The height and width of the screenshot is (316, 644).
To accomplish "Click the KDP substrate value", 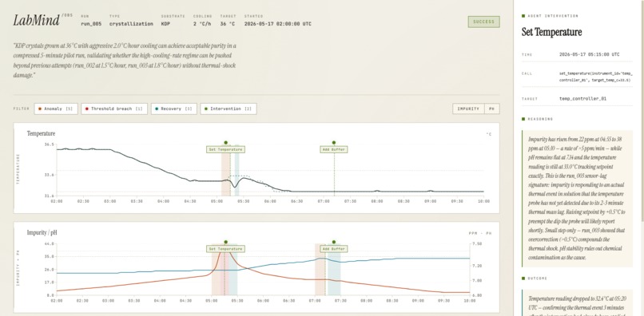I will (x=165, y=24).
